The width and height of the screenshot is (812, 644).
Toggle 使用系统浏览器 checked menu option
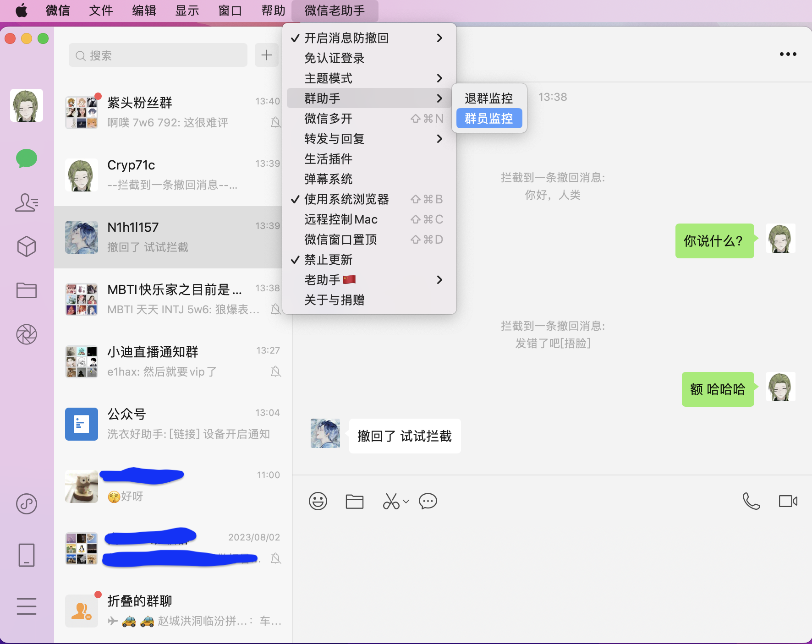(x=346, y=199)
